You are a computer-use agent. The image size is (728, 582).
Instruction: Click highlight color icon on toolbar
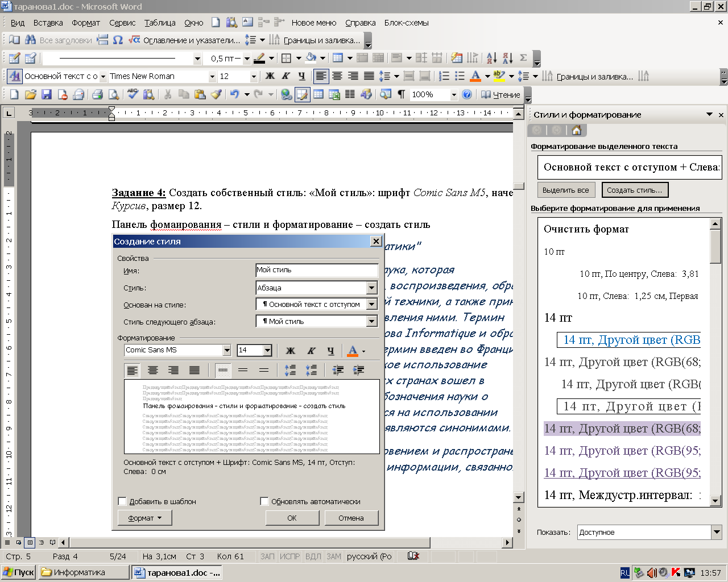(499, 76)
